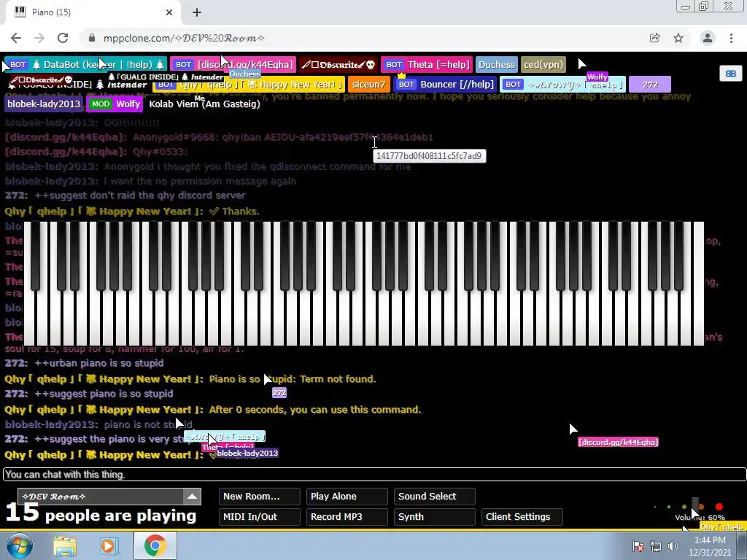This screenshot has height=560, width=747.
Task: Bookmark this page with the star icon
Action: (678, 38)
